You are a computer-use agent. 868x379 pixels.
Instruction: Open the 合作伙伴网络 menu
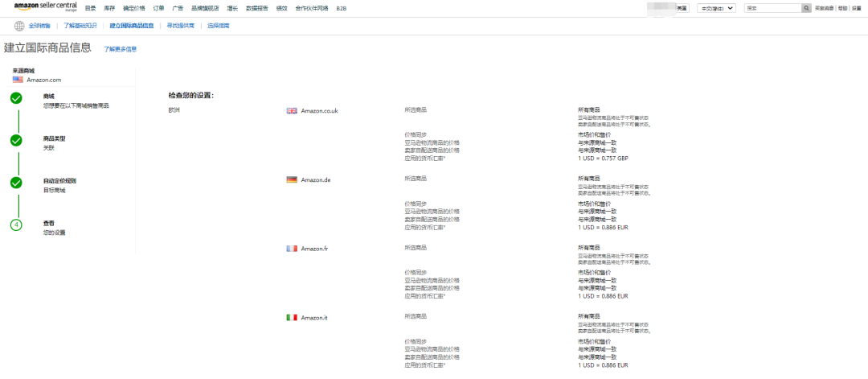coord(312,8)
